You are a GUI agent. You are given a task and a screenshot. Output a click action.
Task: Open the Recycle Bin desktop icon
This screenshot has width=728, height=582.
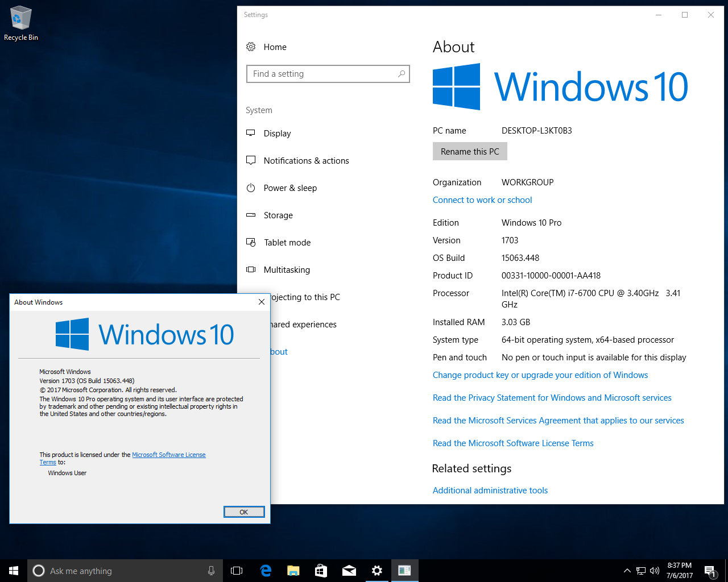21,23
